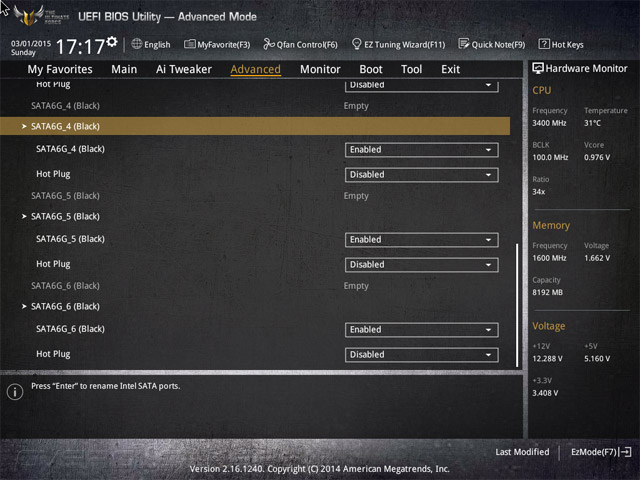Click the Last Modified button
The image size is (640, 480).
(x=522, y=452)
